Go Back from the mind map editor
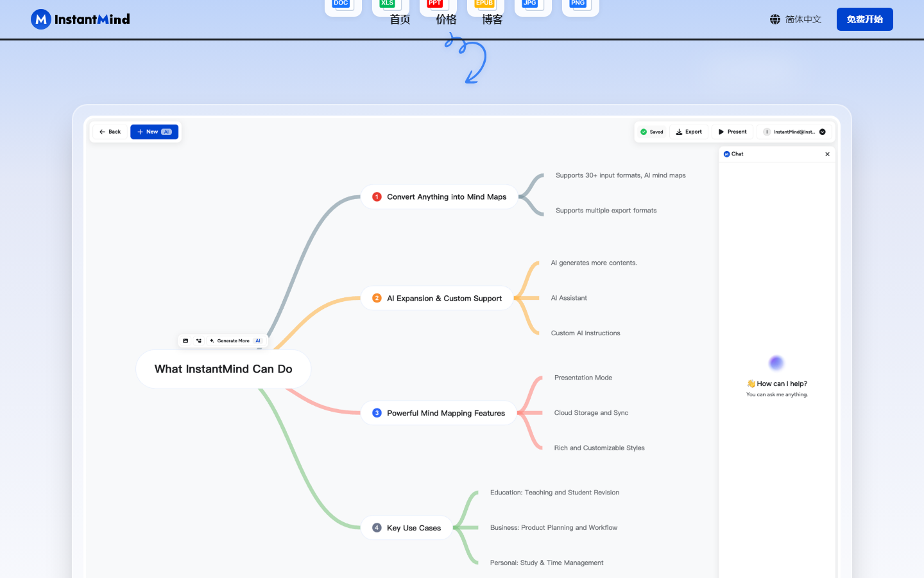The width and height of the screenshot is (924, 578). point(110,132)
